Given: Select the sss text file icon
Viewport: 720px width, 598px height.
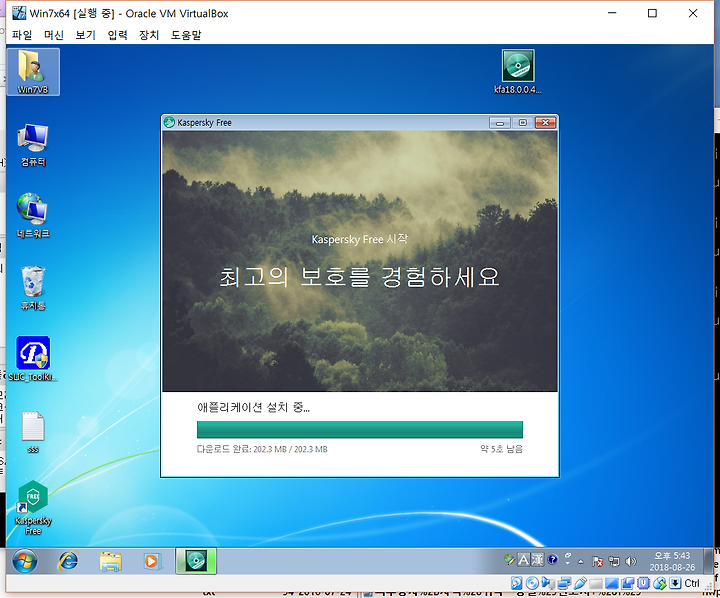Looking at the screenshot, I should point(33,432).
